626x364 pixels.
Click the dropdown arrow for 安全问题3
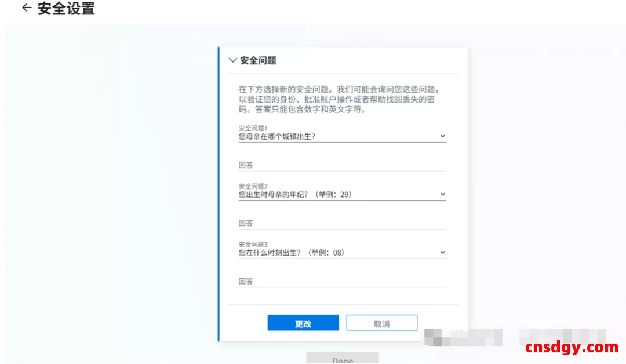click(442, 252)
